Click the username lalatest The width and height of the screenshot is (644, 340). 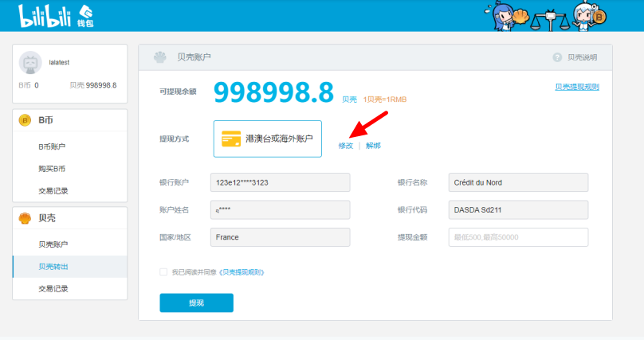pos(59,62)
